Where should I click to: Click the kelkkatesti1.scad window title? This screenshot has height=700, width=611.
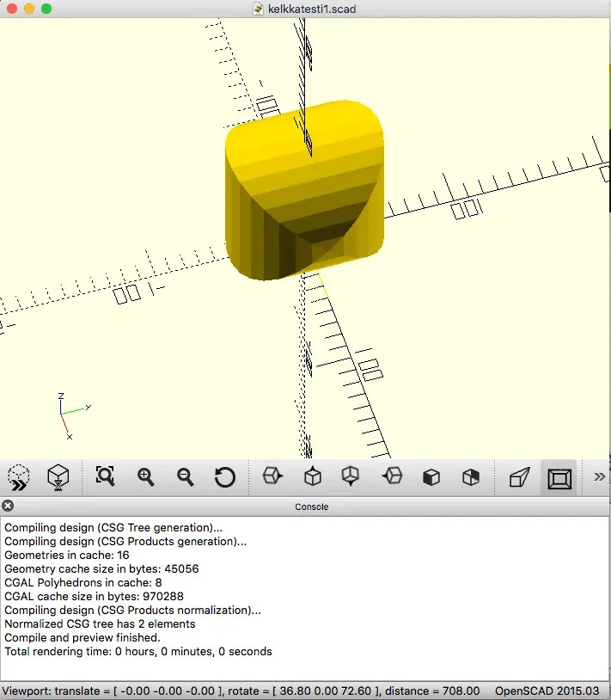click(312, 9)
